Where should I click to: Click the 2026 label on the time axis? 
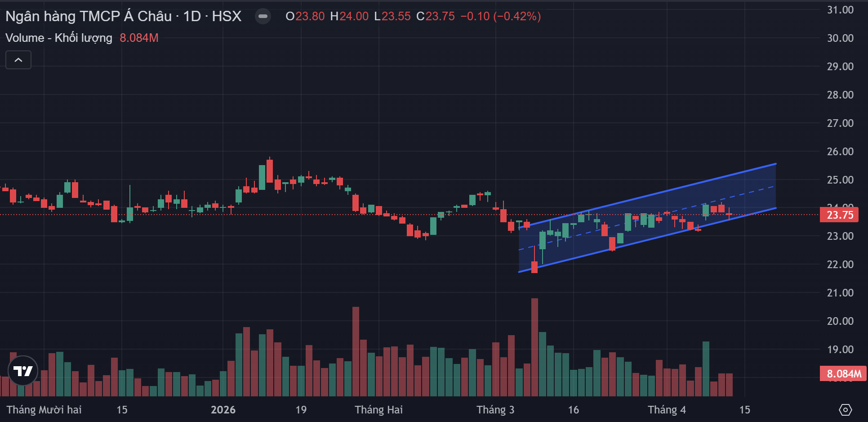(223, 410)
